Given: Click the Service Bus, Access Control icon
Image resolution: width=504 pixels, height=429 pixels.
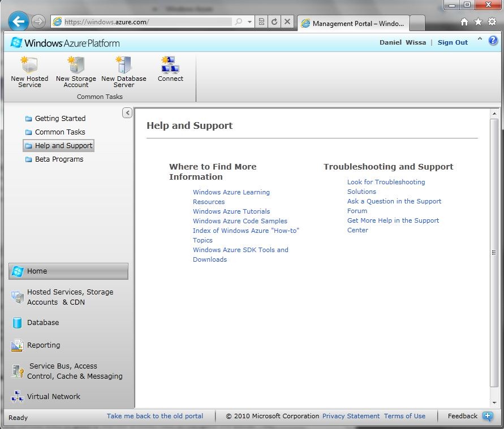Looking at the screenshot, I should click(x=18, y=371).
